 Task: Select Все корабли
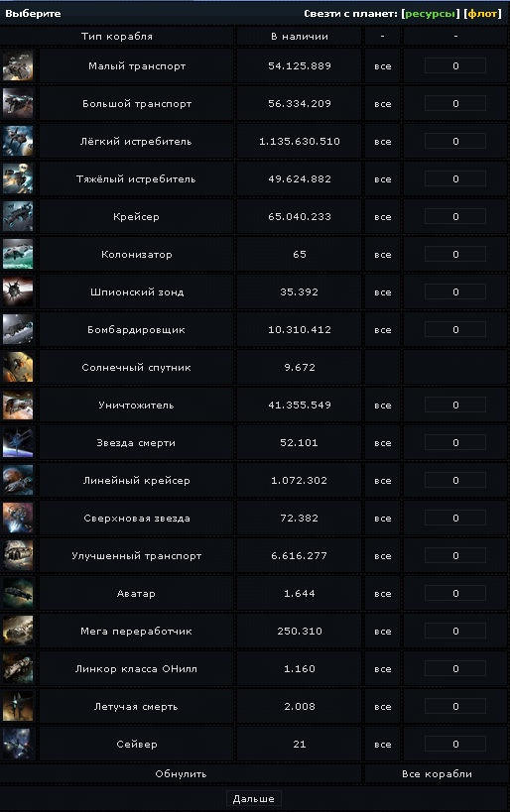tap(437, 773)
